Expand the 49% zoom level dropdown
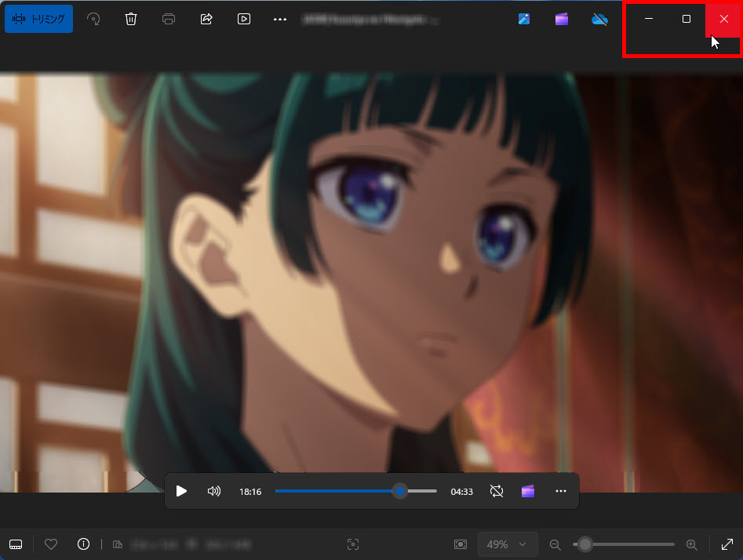Screen dimensions: 743x560 (508, 544)
